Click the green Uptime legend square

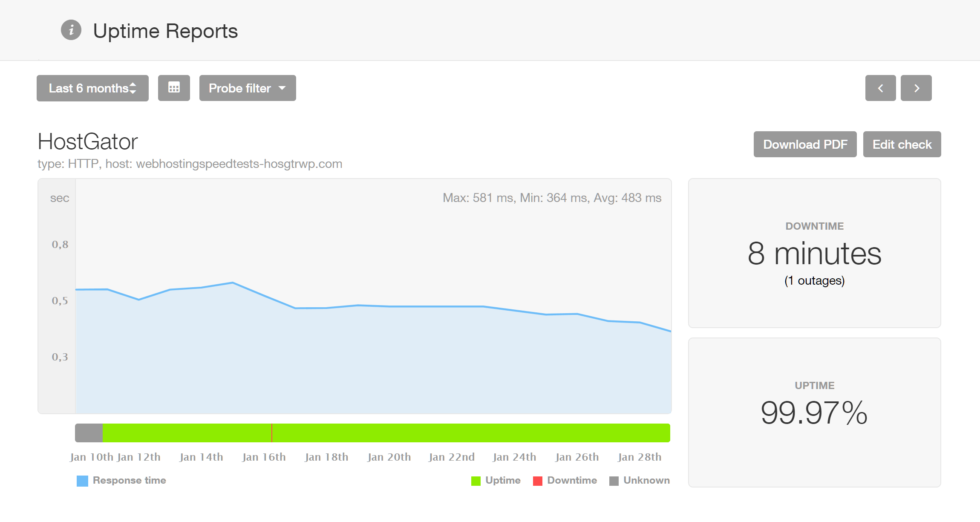pyautogui.click(x=476, y=481)
